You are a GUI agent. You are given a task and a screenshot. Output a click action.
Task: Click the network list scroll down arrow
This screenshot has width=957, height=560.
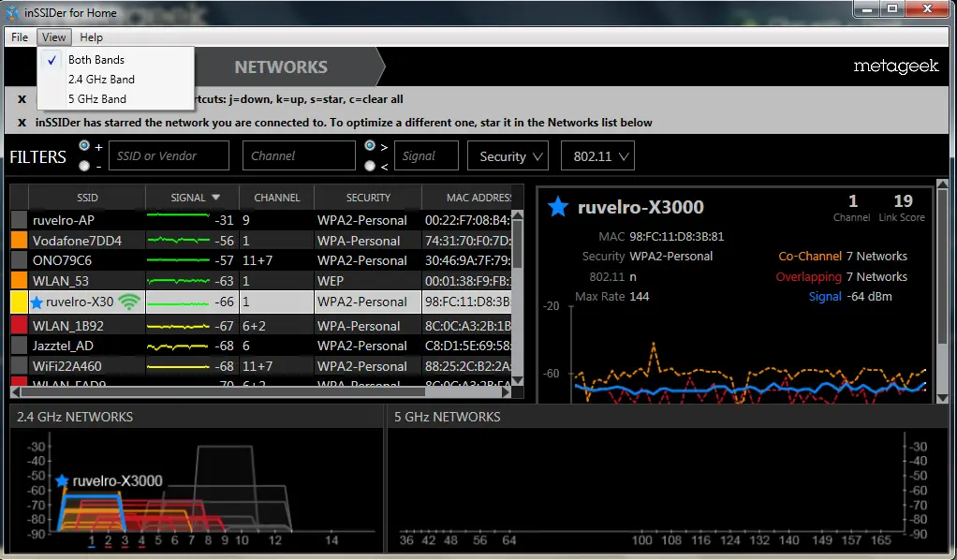pyautogui.click(x=518, y=380)
